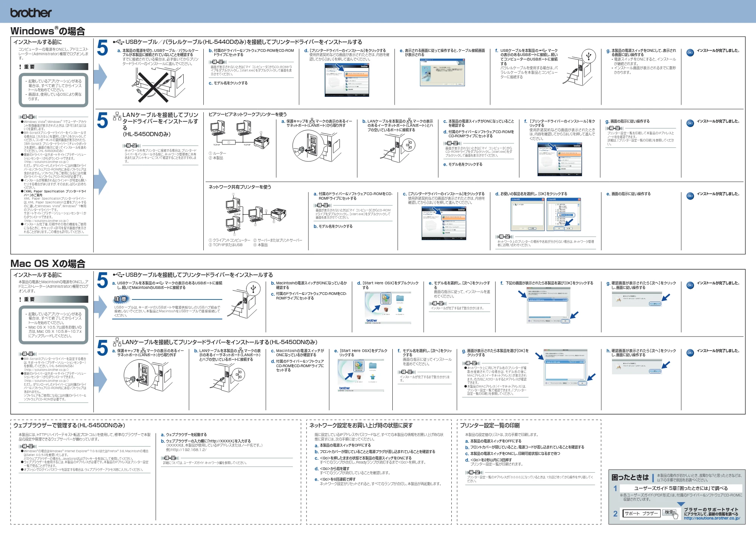Click the a. ウェブブラウザーを起動する step
The image size is (756, 535).
(184, 435)
